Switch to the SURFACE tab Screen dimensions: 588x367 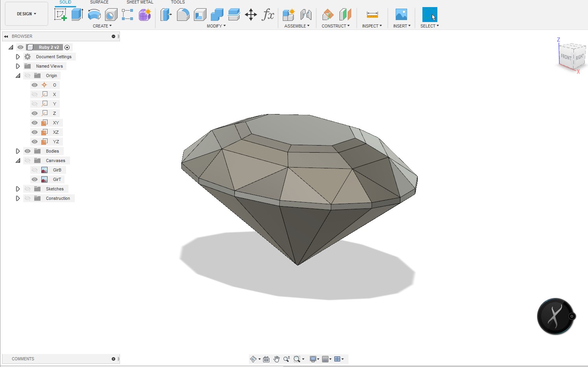(x=99, y=2)
